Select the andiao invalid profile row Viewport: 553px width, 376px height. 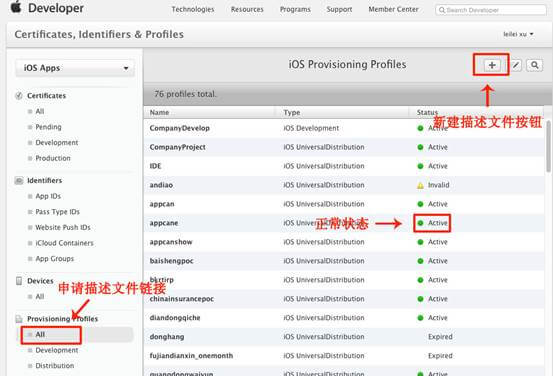pos(344,185)
